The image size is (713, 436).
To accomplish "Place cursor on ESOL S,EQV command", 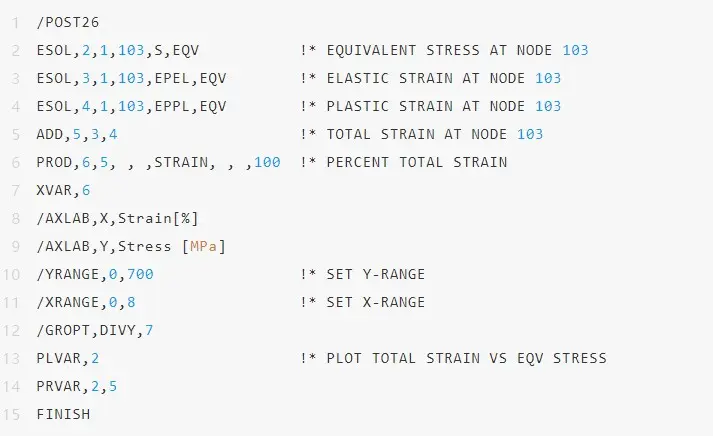I will pos(118,50).
